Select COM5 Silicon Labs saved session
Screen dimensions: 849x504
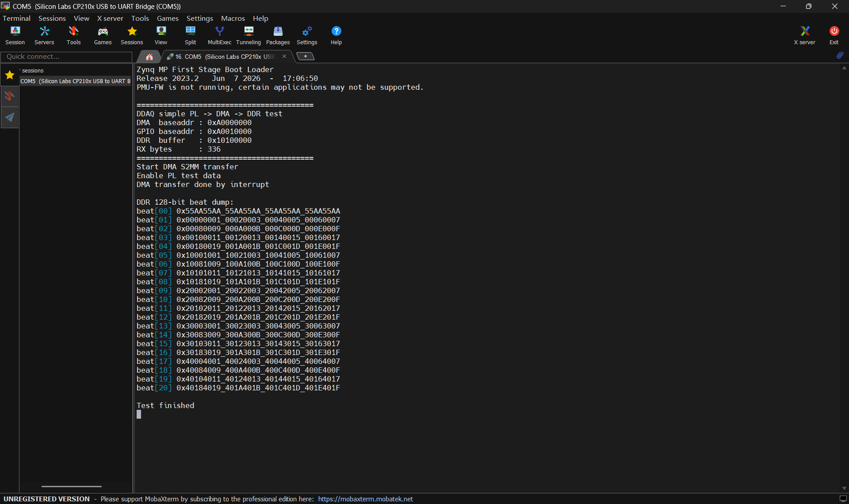[75, 81]
